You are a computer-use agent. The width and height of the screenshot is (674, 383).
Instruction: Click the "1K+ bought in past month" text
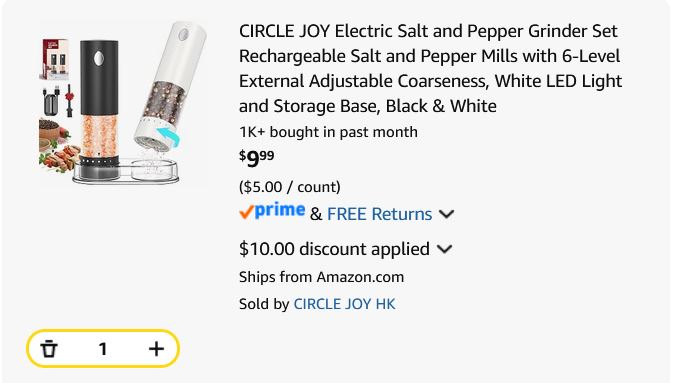pyautogui.click(x=328, y=132)
